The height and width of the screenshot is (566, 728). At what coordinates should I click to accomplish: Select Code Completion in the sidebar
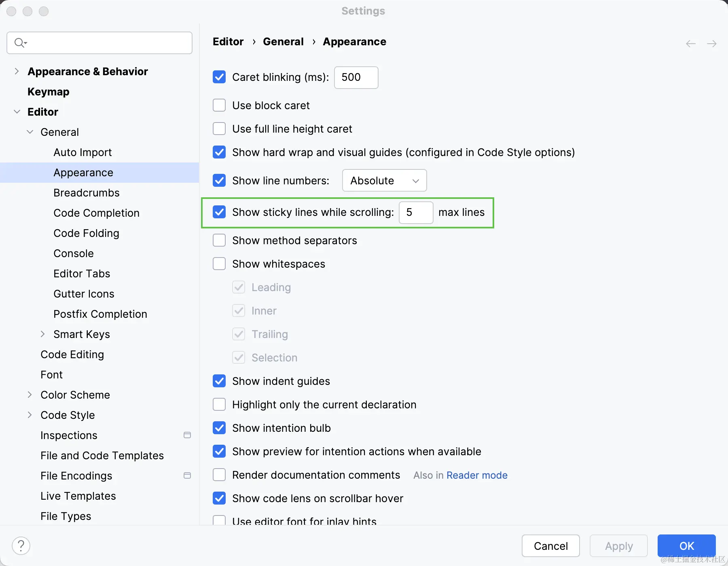(x=96, y=213)
